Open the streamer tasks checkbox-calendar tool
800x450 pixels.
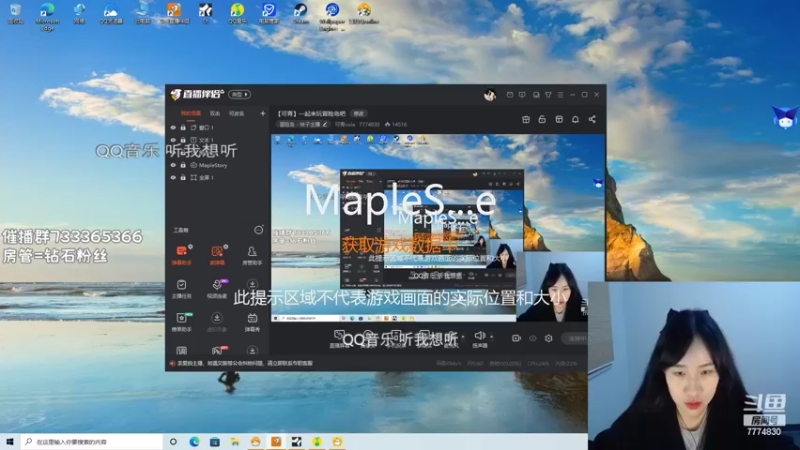[182, 288]
